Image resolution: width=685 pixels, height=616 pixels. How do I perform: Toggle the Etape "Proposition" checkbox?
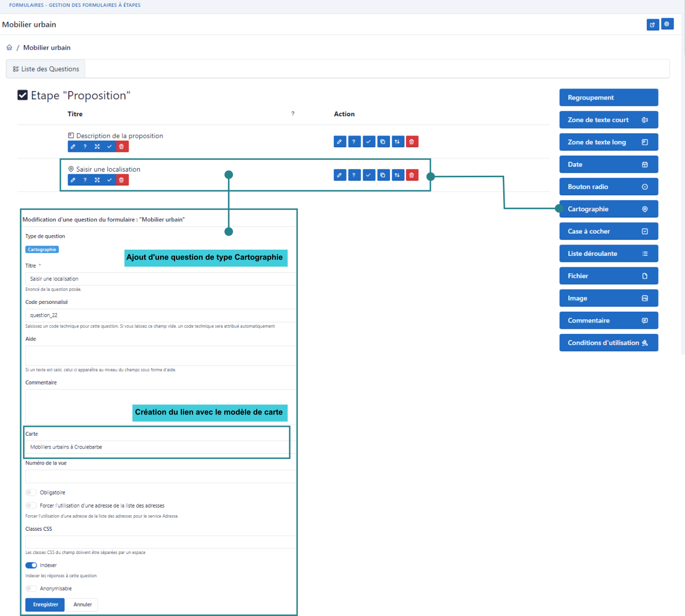[23, 95]
